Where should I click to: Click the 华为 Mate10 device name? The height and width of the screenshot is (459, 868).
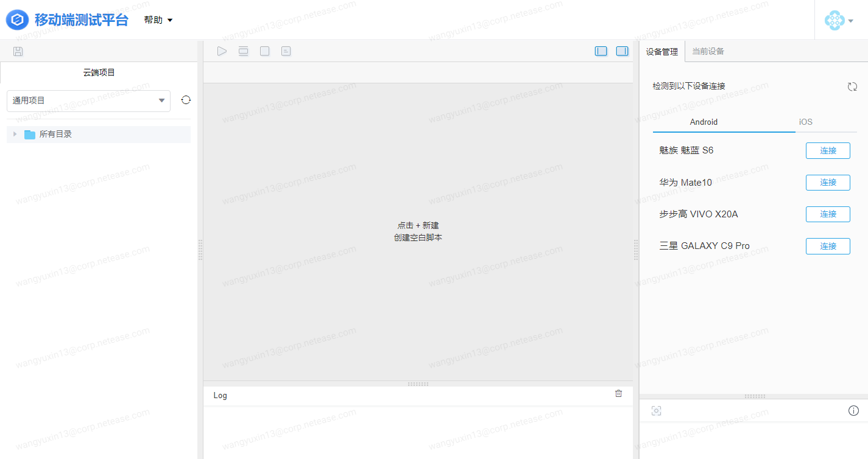(x=685, y=182)
